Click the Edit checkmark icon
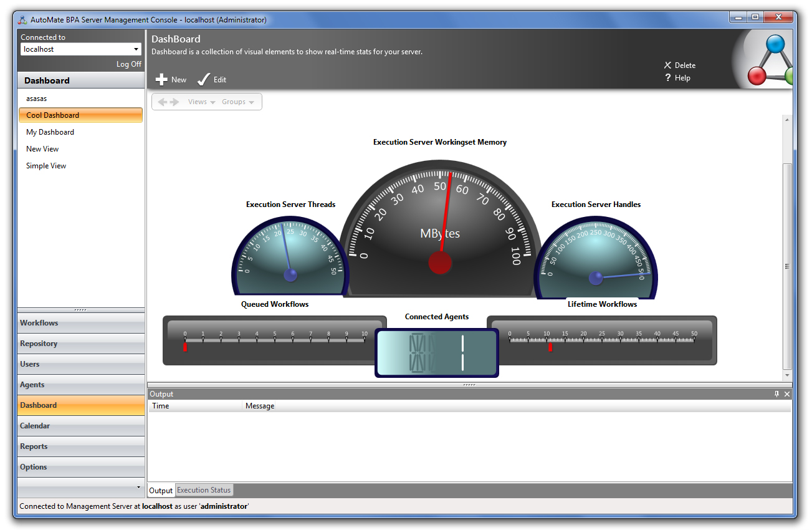 pos(203,79)
